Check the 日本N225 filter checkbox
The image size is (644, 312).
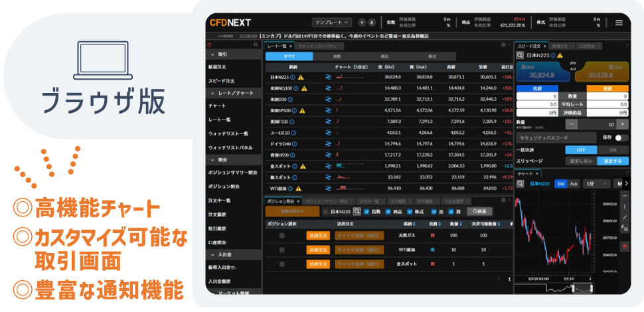[326, 211]
